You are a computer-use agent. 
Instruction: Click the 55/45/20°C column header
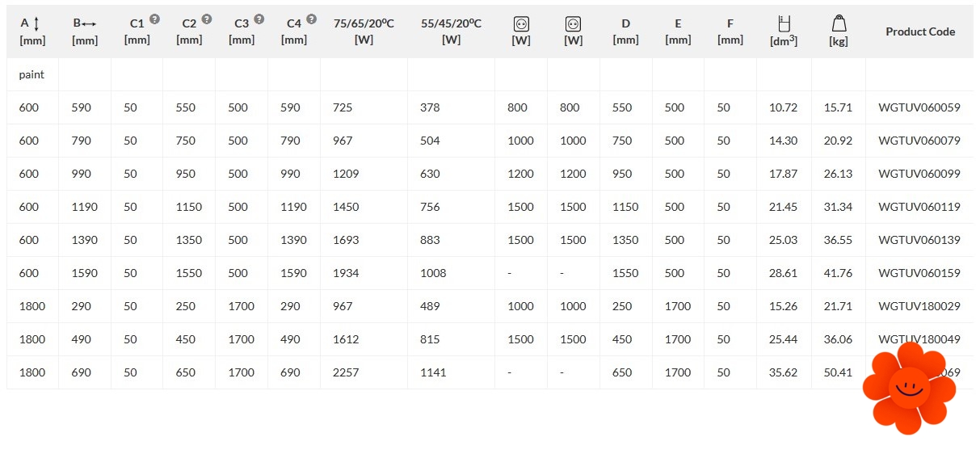pos(451,23)
